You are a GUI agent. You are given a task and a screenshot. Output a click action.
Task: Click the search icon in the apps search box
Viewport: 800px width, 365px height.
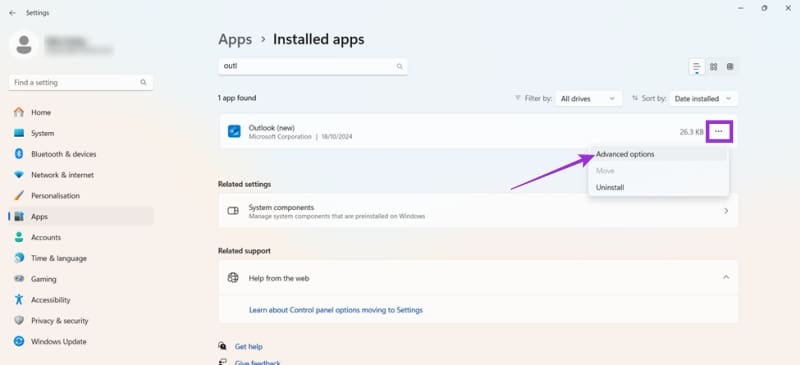click(399, 66)
